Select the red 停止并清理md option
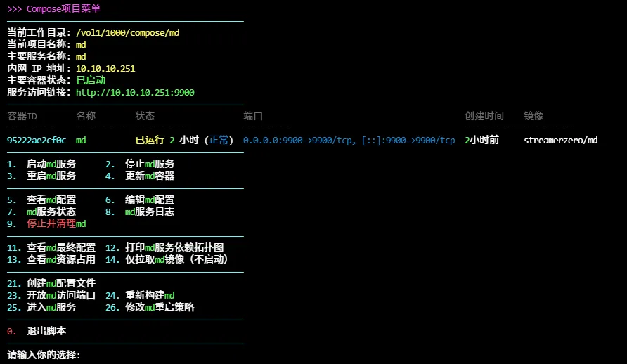This screenshot has height=364, width=627. [x=56, y=223]
